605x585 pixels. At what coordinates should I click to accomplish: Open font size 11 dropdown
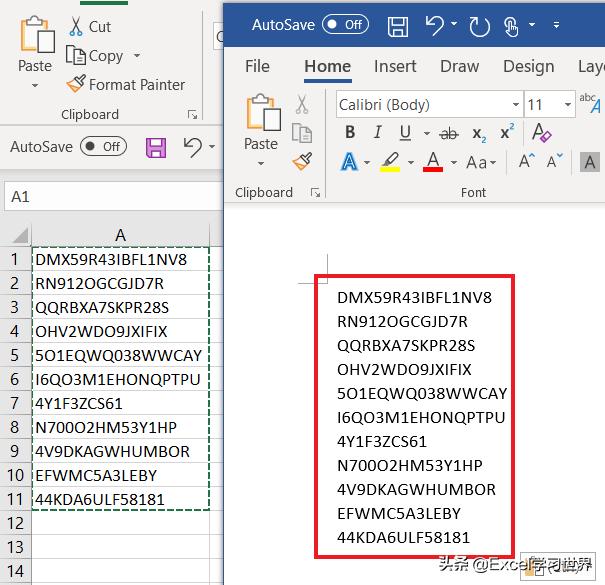(568, 105)
